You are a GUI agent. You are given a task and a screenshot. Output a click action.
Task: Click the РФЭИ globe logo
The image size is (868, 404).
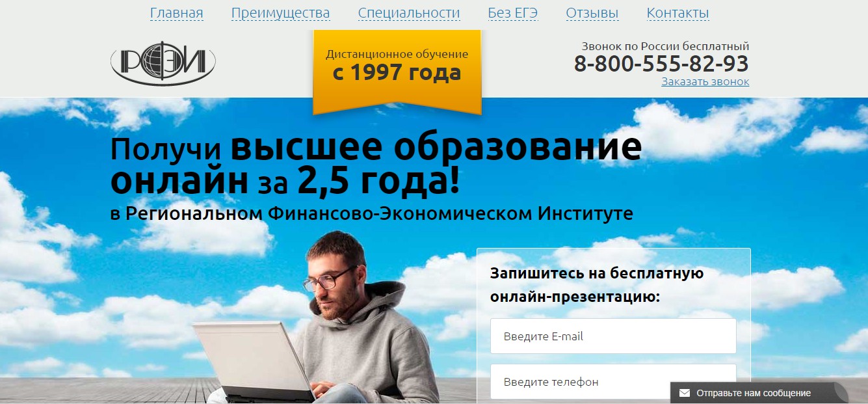pos(163,63)
